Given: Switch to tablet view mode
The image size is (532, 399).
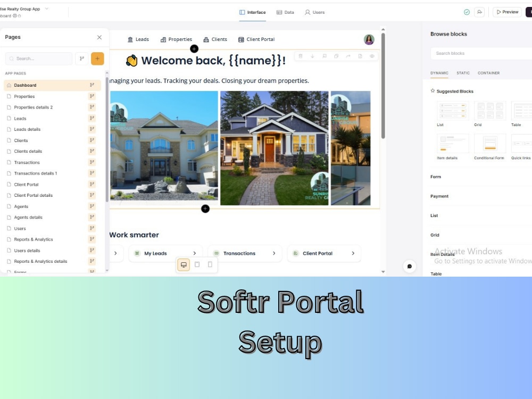Looking at the screenshot, I should [197, 264].
